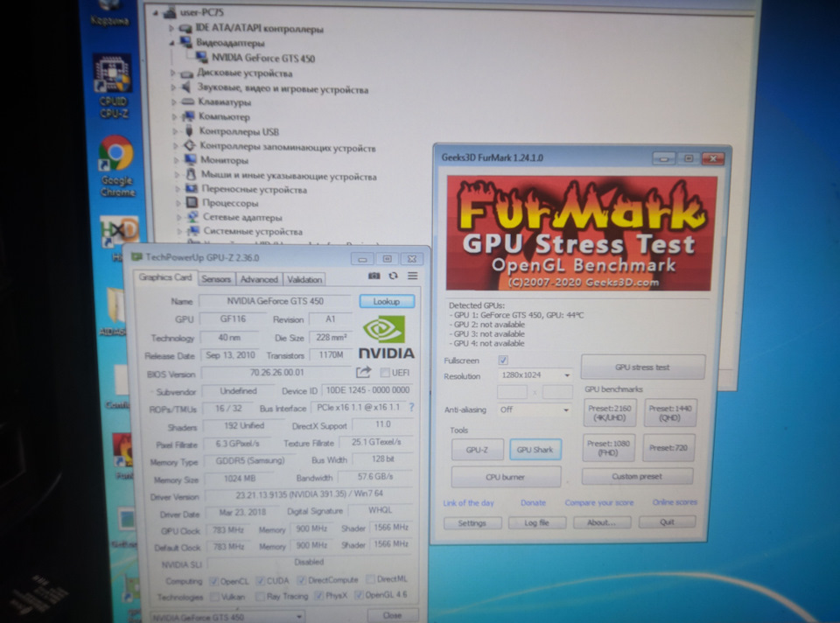Viewport: 840px width, 623px height.
Task: Click the Bus Interface question mark help
Action: 411,408
